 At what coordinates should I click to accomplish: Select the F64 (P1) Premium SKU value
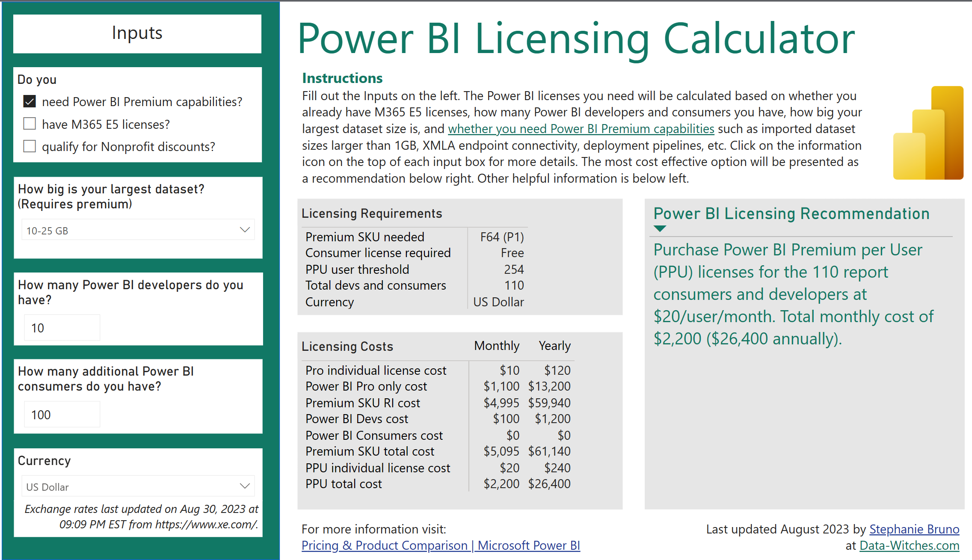click(x=502, y=237)
